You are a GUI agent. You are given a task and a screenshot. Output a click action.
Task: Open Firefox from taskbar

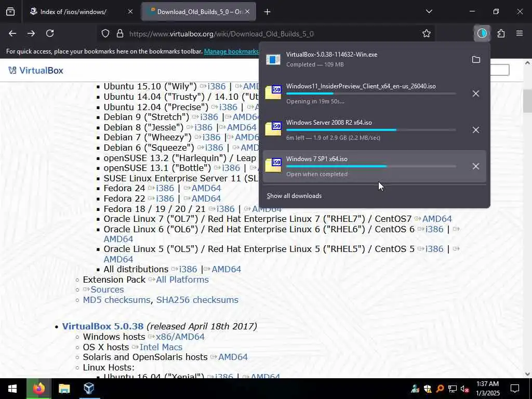click(x=38, y=389)
